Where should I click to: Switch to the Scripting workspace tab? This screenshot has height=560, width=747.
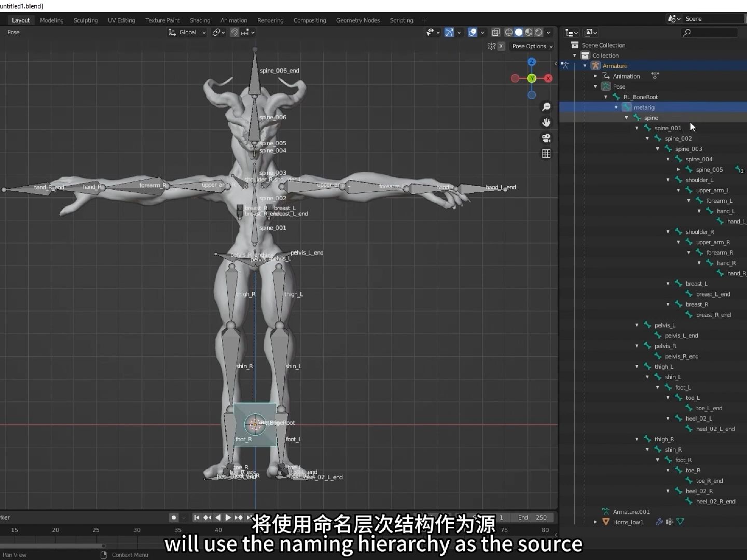(x=402, y=20)
